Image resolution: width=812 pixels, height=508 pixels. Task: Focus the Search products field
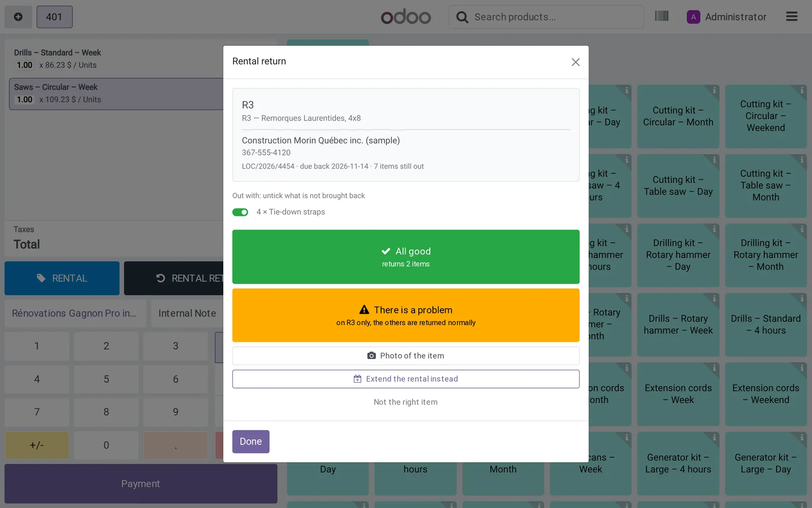coord(547,17)
